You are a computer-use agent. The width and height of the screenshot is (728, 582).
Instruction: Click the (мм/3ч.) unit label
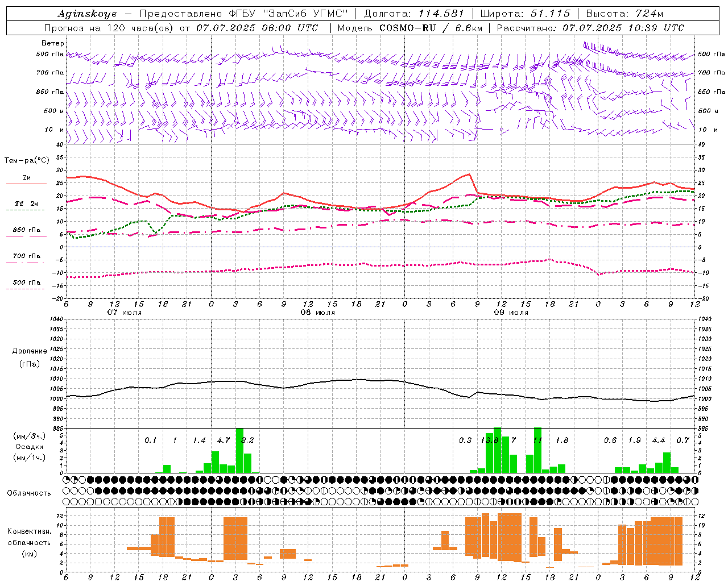point(30,436)
